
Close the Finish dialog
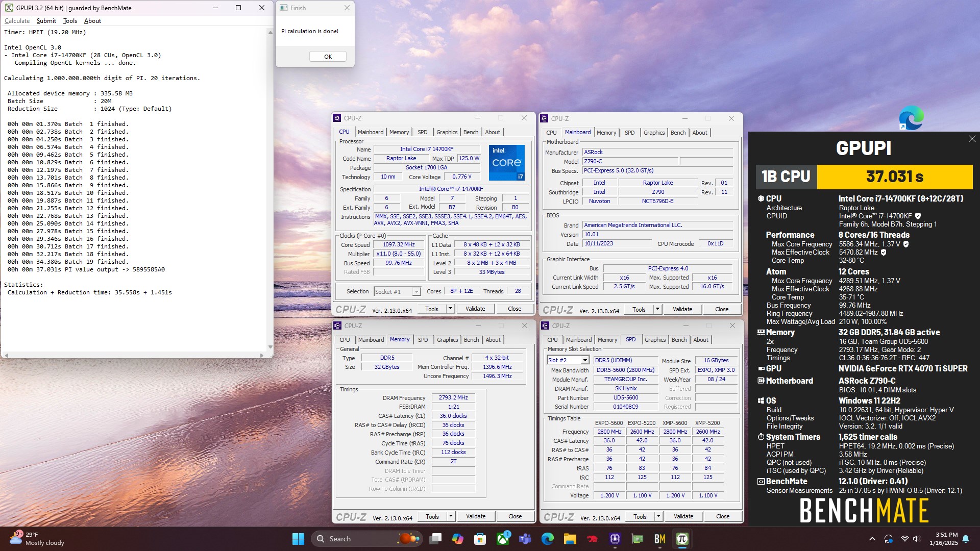(x=347, y=8)
